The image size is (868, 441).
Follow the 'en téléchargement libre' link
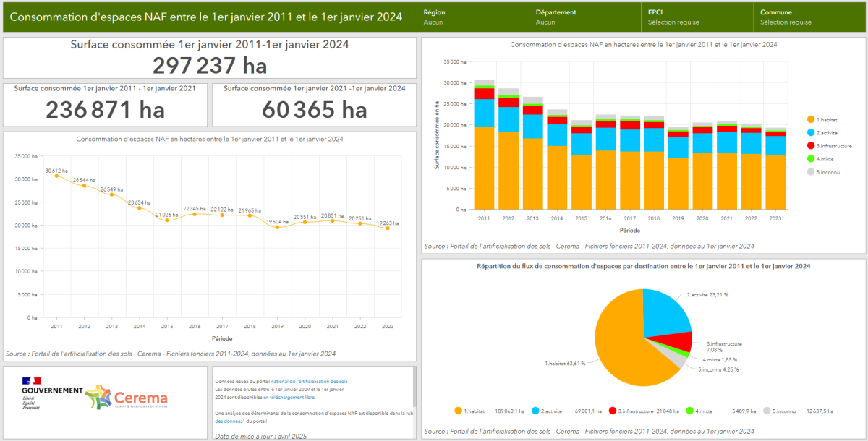[289, 398]
